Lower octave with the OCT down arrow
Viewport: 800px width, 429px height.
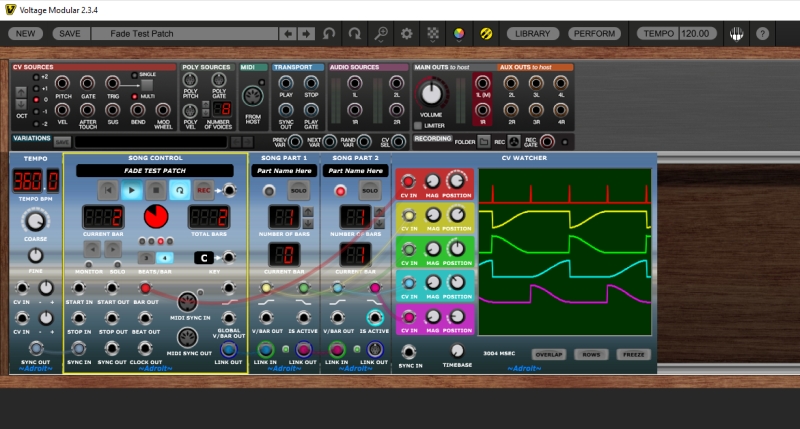coord(21,104)
